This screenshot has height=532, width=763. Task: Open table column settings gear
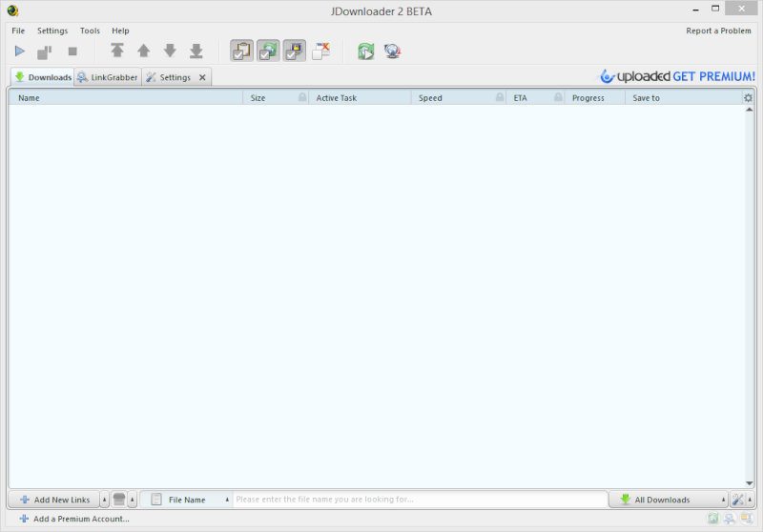[x=749, y=98]
